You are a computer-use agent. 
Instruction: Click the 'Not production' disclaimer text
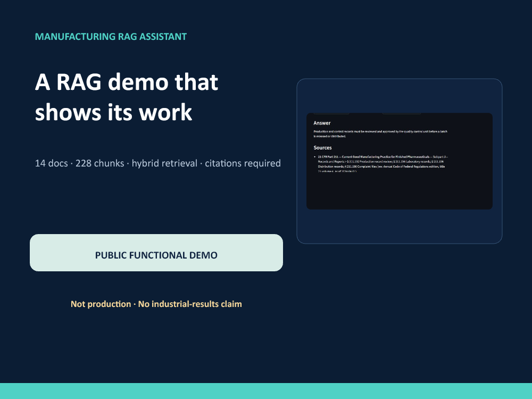coord(156,304)
